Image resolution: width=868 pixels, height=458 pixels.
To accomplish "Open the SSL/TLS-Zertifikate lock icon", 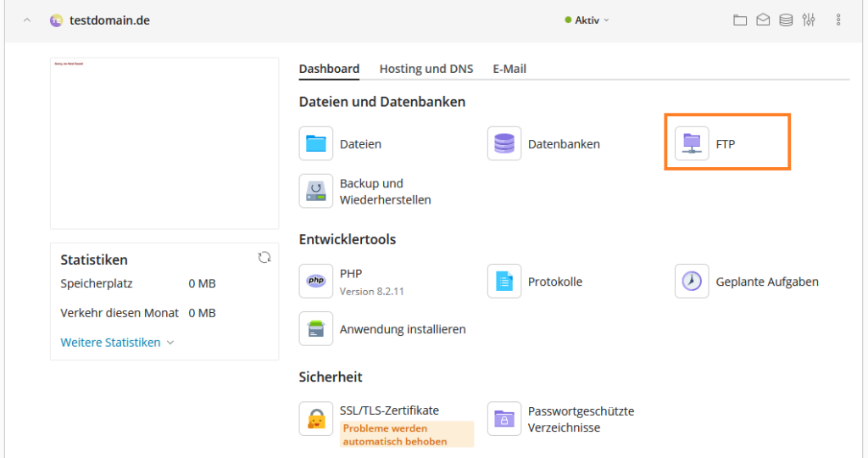I will pos(316,418).
